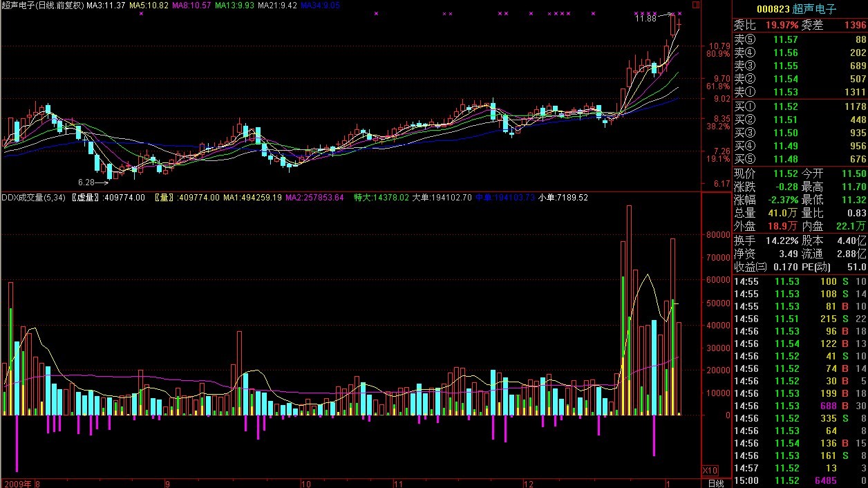Click the MA2:257853.64 volume label
The image size is (868, 488).
tap(314, 198)
